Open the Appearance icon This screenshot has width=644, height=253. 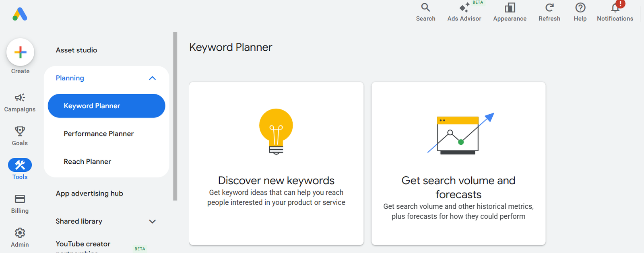click(510, 7)
